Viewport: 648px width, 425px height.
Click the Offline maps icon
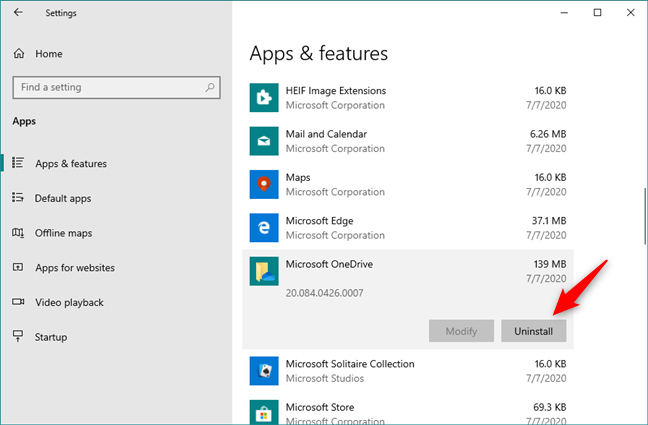(18, 232)
